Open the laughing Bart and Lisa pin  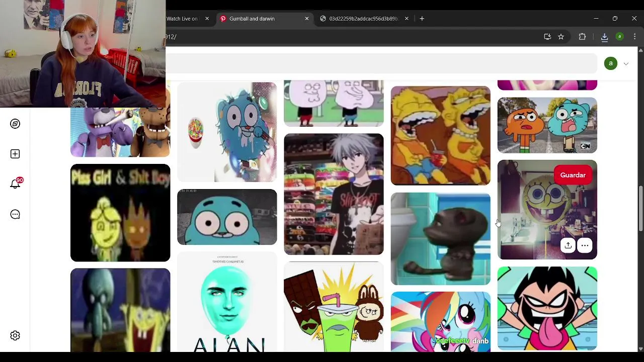441,136
